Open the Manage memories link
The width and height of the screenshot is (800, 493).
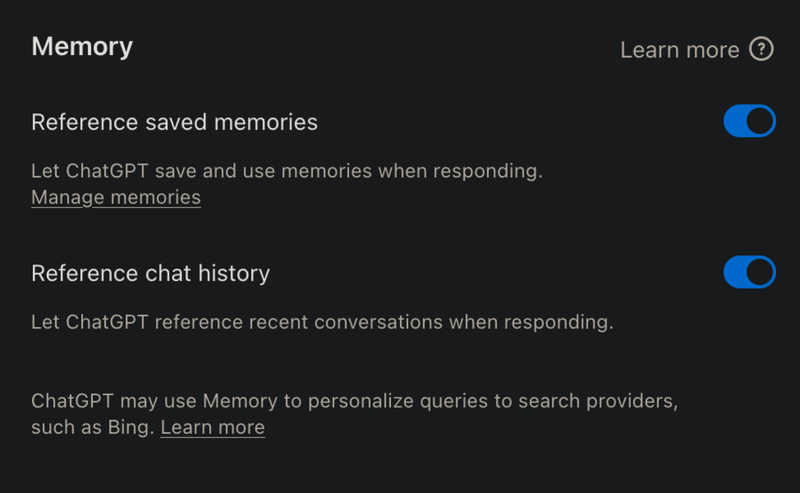tap(116, 197)
